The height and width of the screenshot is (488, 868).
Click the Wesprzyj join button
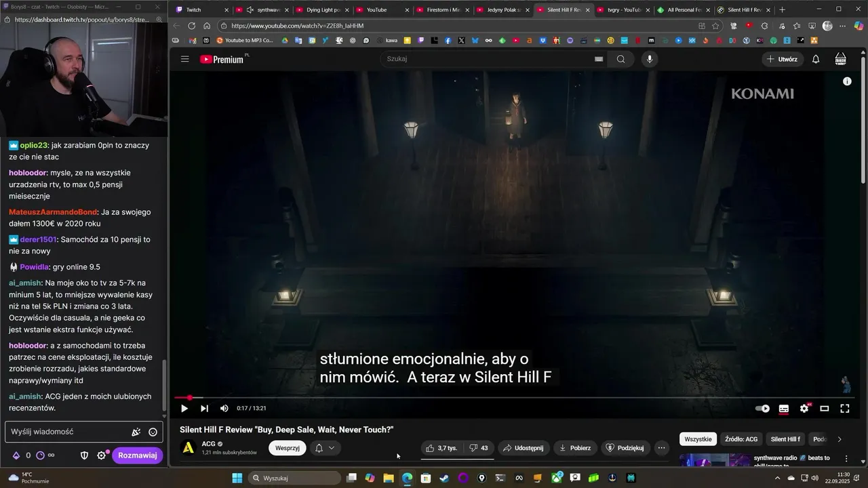tap(288, 448)
